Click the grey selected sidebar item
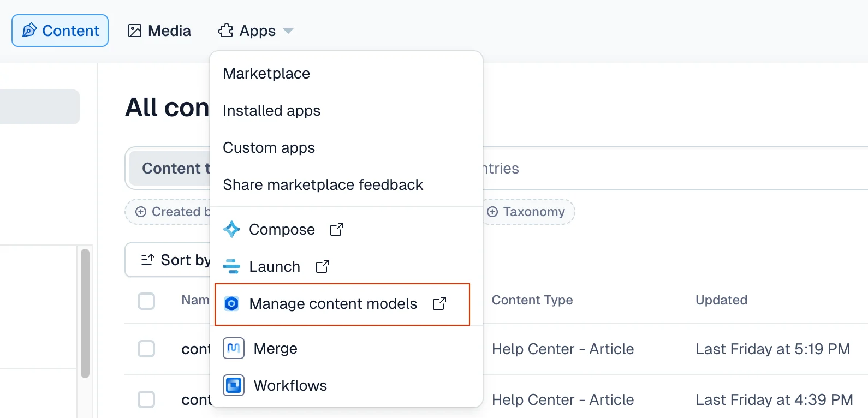The image size is (868, 418). (40, 107)
